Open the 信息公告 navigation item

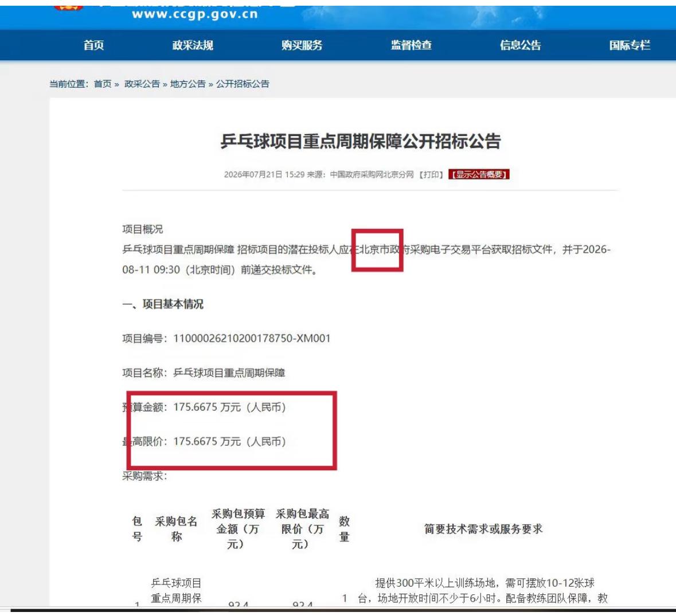click(x=521, y=45)
